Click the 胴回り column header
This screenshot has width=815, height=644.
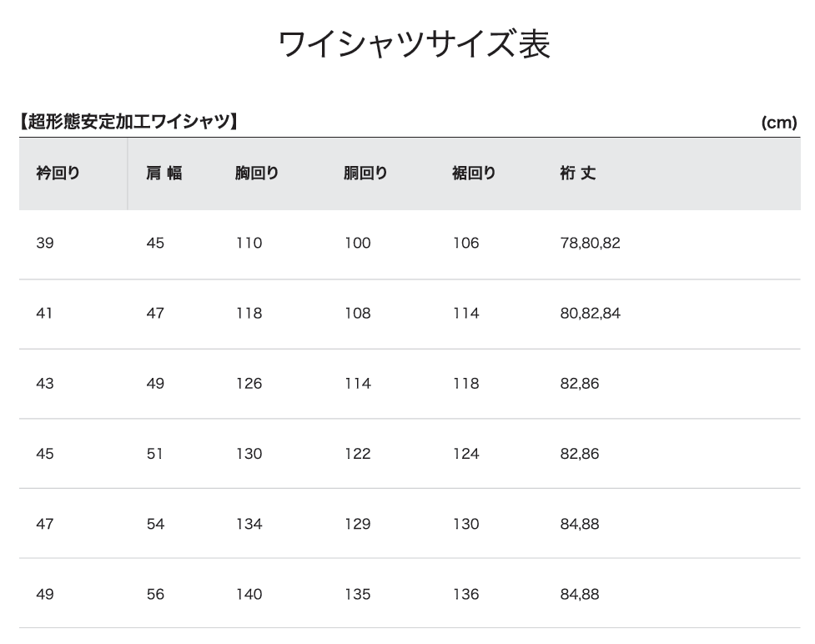[x=365, y=173]
